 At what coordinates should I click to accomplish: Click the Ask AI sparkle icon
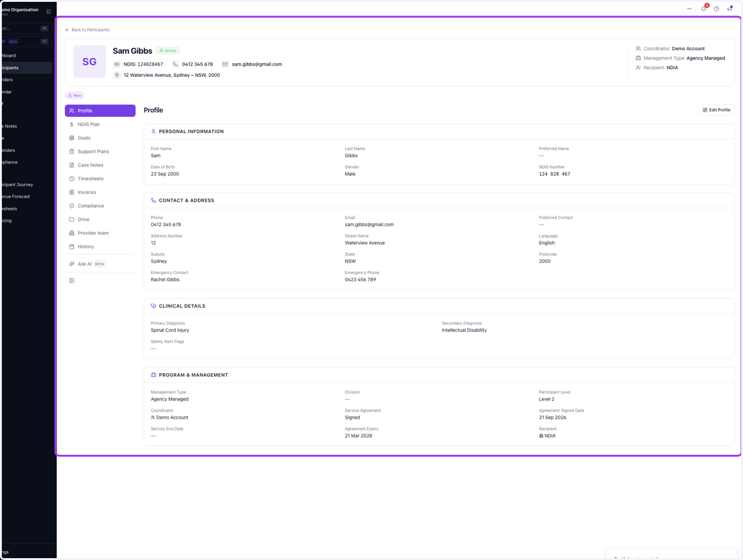tap(72, 264)
